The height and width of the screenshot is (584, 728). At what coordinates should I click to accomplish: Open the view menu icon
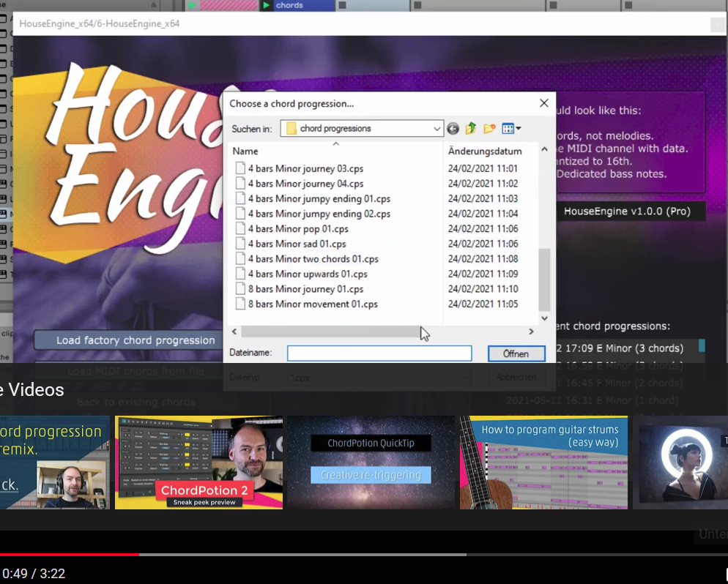(511, 129)
